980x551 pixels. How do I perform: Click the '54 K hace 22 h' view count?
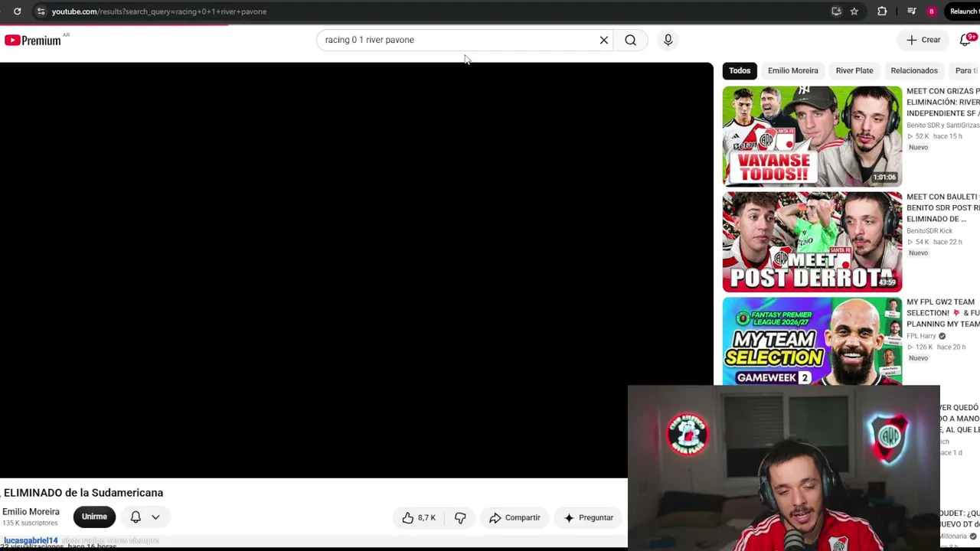pos(935,242)
